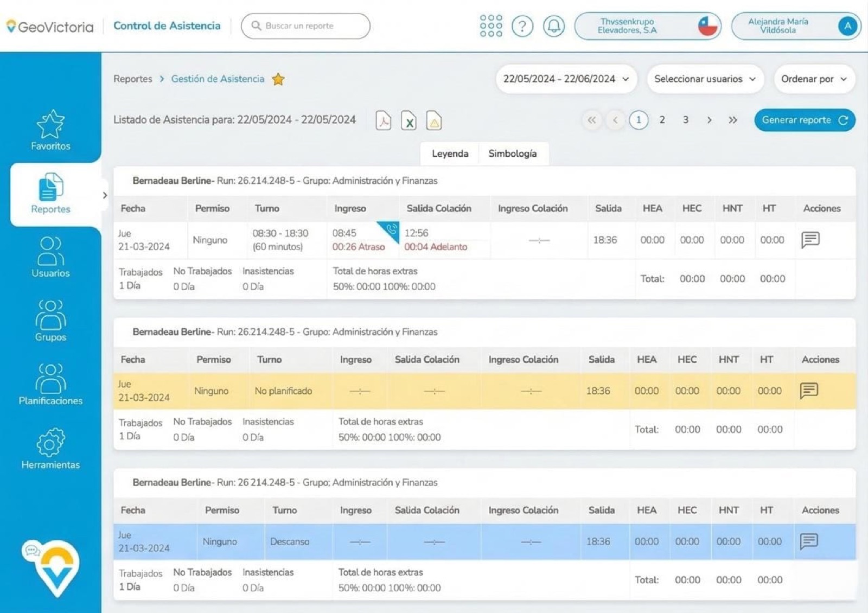Export the attendance report as PDF
The height and width of the screenshot is (613, 868).
pyautogui.click(x=384, y=120)
